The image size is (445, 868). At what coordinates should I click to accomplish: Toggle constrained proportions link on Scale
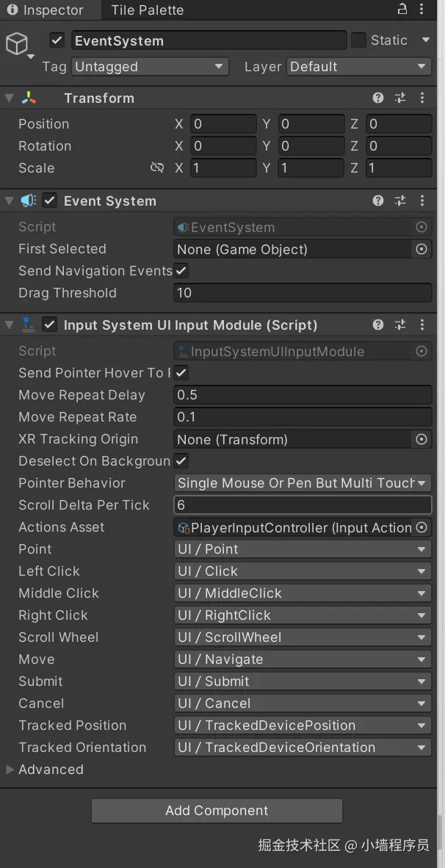click(x=157, y=168)
